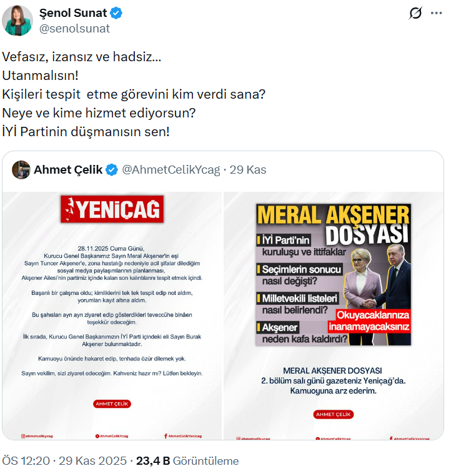Viewport: 451px width, 476px height.
Task: Click the red AHMET ÇELİK label on right image
Action: point(334,414)
